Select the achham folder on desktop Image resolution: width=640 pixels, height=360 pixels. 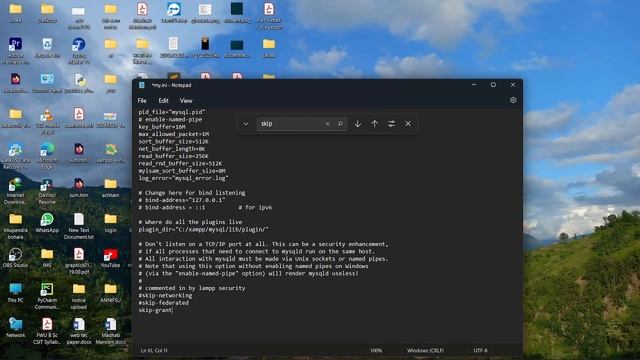pos(111,188)
